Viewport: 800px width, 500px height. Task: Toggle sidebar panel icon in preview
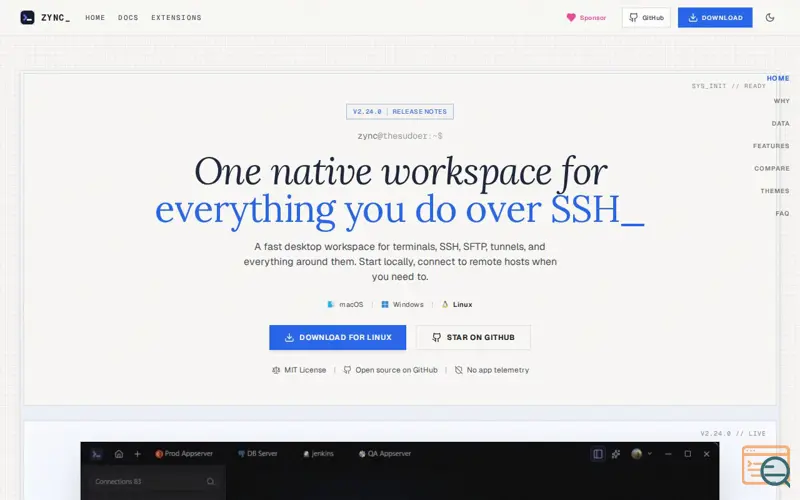coord(597,454)
